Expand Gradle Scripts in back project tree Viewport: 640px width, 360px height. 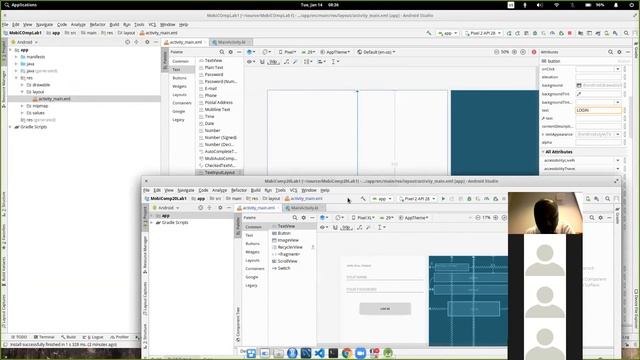click(11, 127)
